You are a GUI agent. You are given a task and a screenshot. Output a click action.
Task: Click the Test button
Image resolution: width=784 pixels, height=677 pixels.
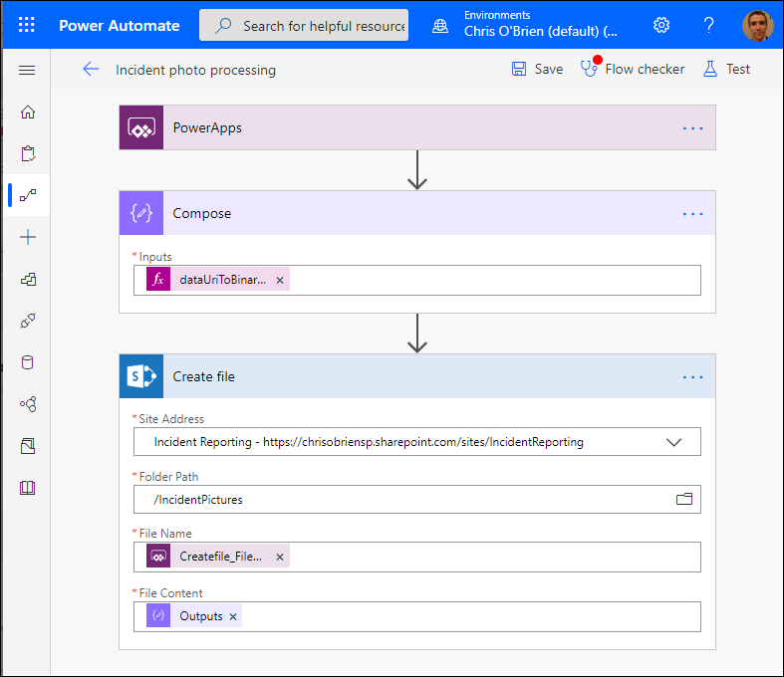(726, 69)
